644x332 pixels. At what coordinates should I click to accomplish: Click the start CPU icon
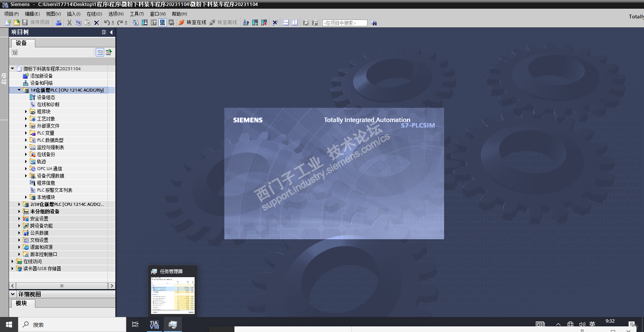click(x=255, y=23)
